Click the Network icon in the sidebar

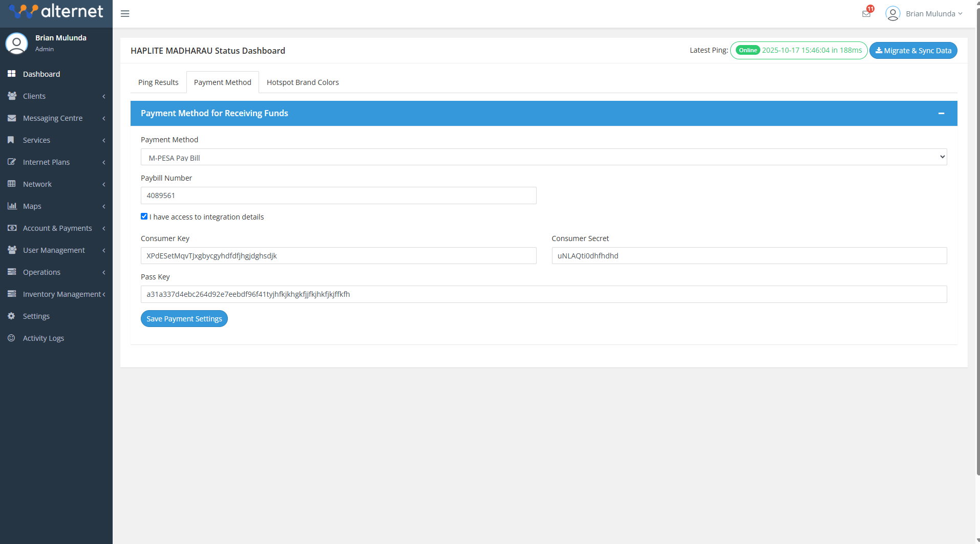pos(12,184)
